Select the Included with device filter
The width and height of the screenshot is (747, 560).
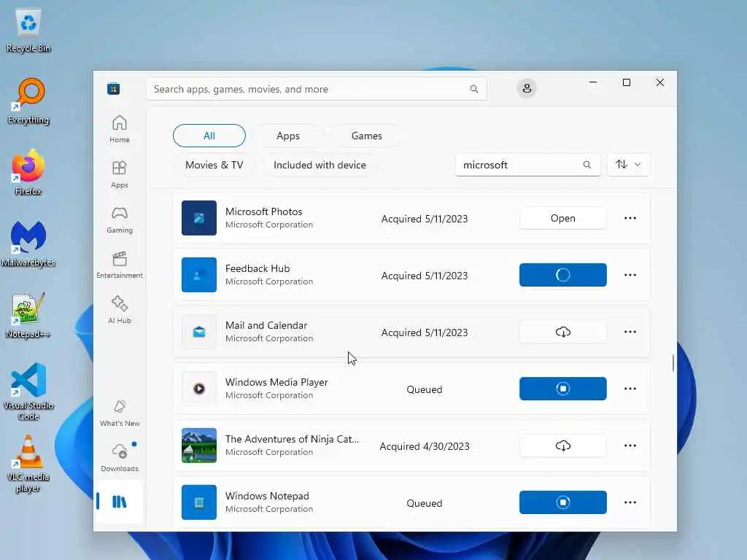pyautogui.click(x=320, y=165)
